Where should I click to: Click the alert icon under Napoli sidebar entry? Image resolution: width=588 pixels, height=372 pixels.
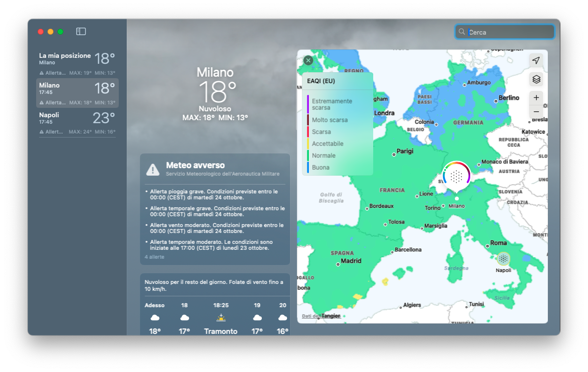coord(42,132)
